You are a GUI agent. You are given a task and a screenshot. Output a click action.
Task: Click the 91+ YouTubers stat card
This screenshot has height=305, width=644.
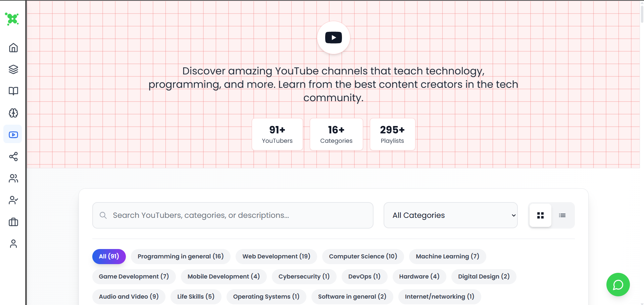tap(277, 134)
